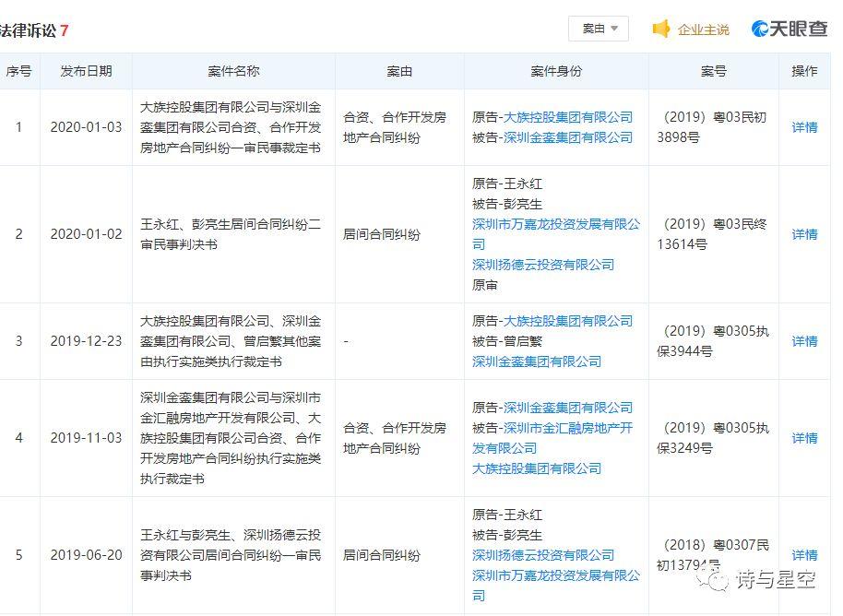The width and height of the screenshot is (843, 616).
Task: Open 深圳扬德云投资有限公司 link in row 2
Action: 543,265
